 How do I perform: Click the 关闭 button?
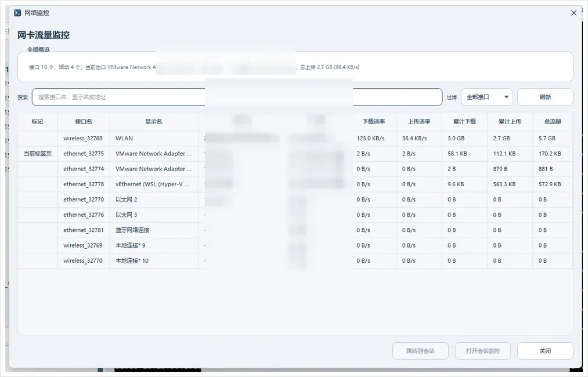coord(545,351)
